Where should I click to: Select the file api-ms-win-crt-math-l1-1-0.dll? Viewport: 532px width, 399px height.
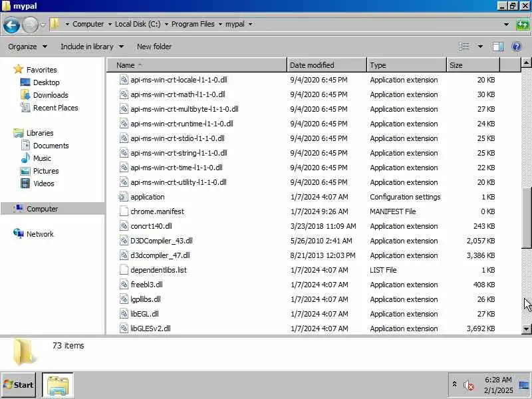point(178,94)
